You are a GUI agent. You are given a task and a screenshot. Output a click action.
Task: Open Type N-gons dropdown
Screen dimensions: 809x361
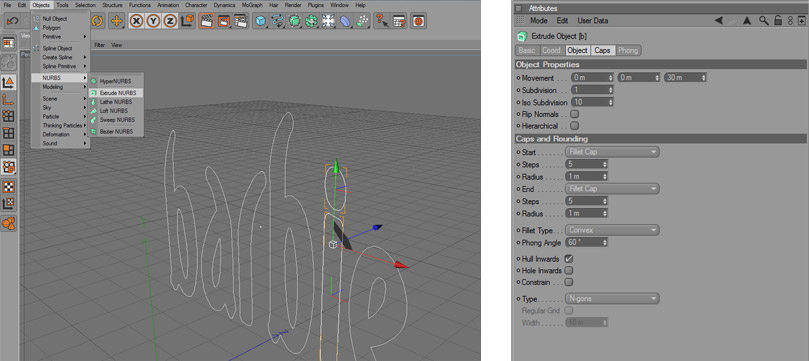(612, 298)
